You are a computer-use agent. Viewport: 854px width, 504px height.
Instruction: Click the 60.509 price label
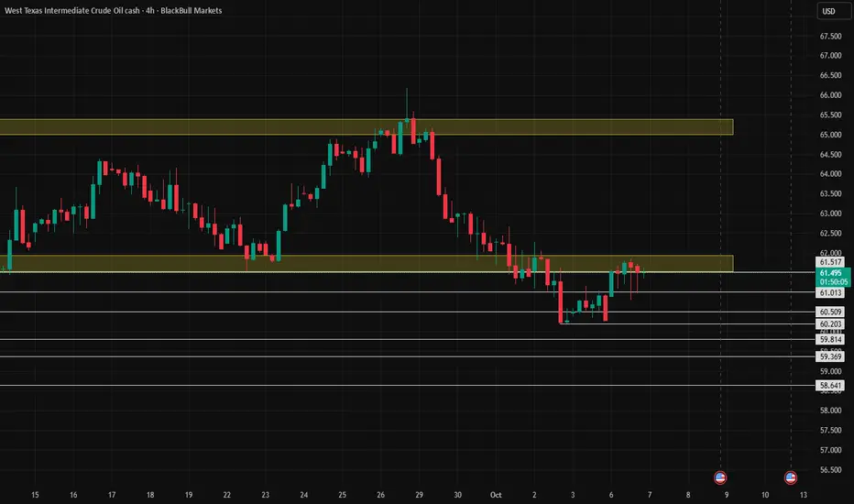(830, 312)
